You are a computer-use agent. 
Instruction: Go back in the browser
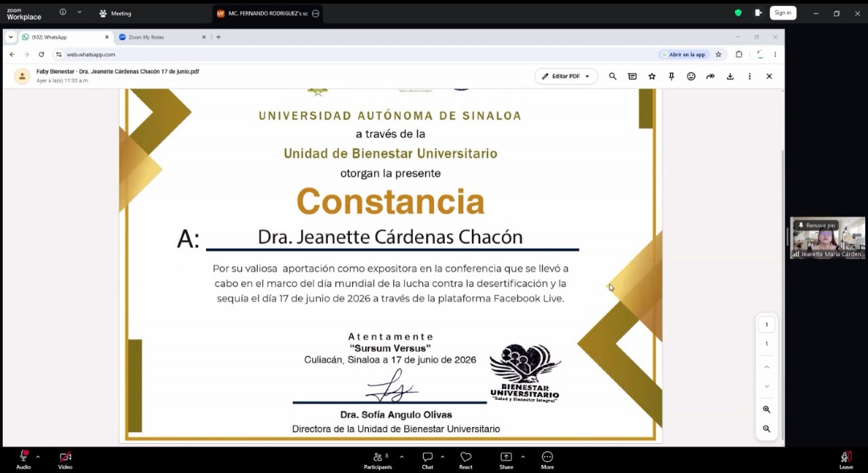tap(12, 54)
